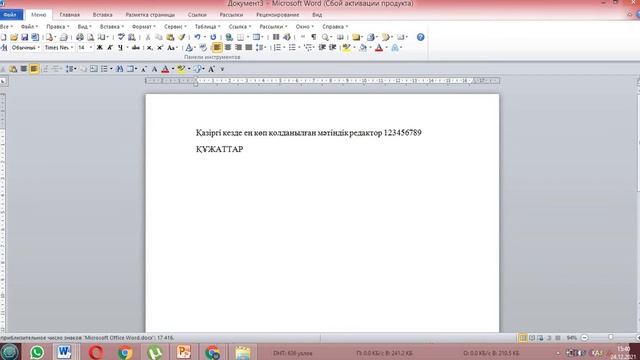
Task: Switch to the Главная ribbon tab
Action: point(70,15)
